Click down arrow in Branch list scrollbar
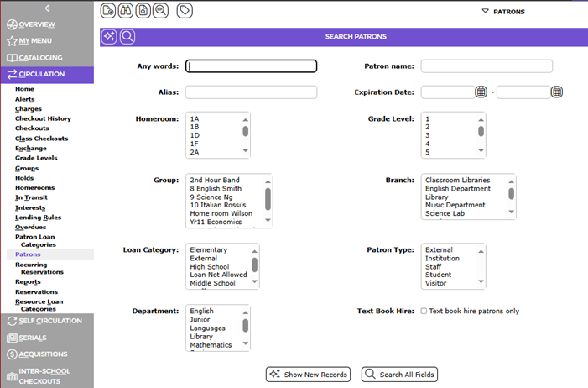Viewport: 588px width, 388px height. pos(512,212)
